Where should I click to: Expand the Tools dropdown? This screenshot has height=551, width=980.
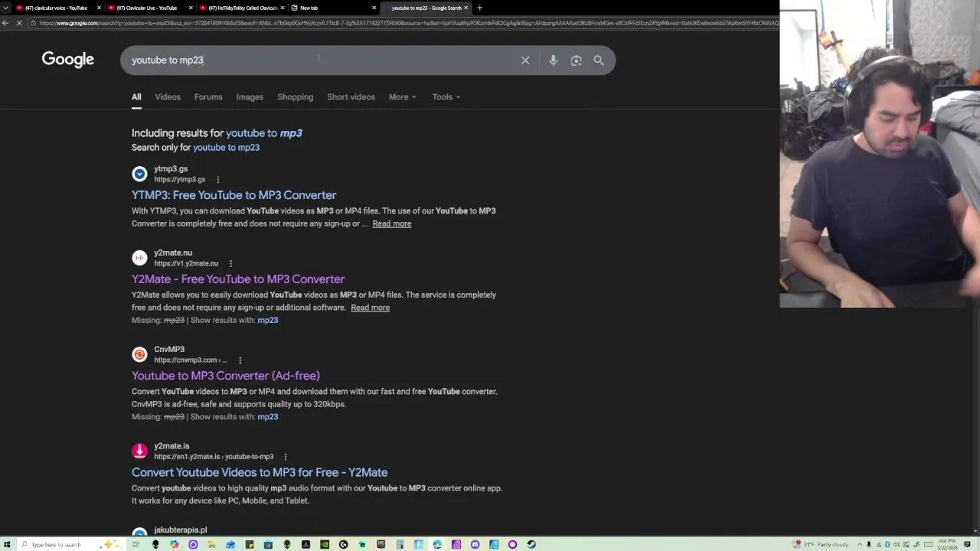coord(446,97)
